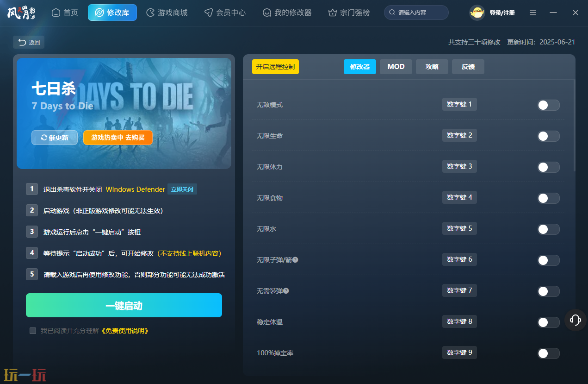588x384 pixels.
Task: Click help icon beside 无需装弹
Action: pyautogui.click(x=286, y=291)
